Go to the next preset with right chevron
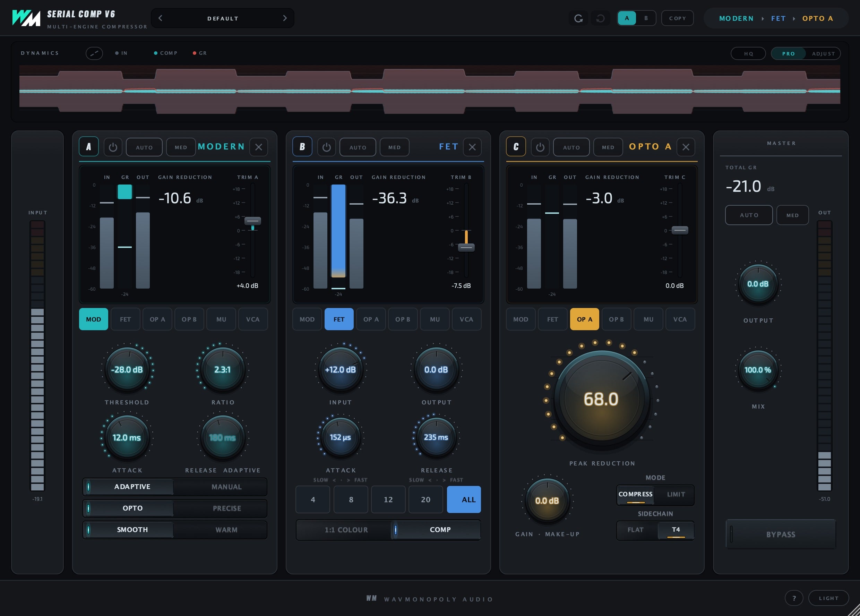 click(x=285, y=18)
